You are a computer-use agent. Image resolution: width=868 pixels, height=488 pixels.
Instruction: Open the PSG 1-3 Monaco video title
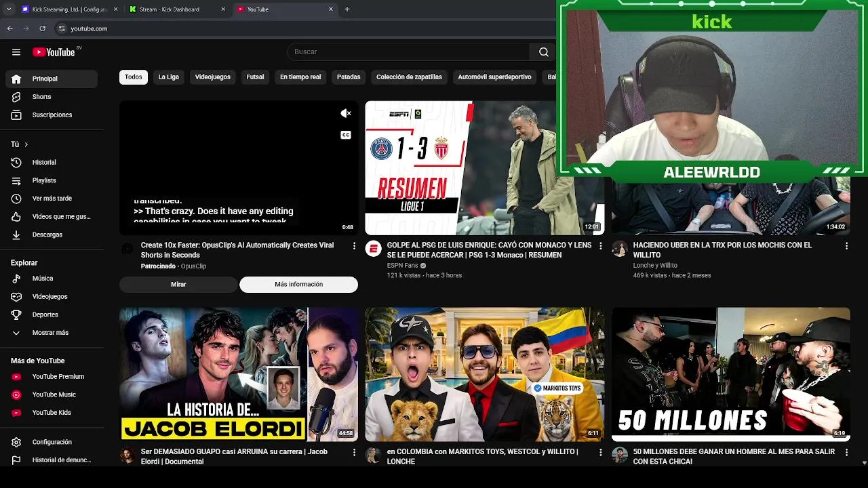tap(489, 250)
